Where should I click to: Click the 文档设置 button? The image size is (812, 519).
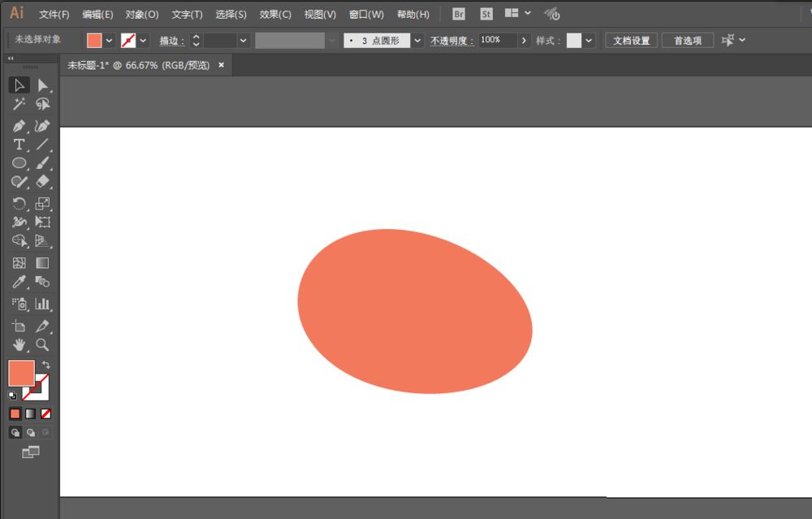click(x=631, y=41)
